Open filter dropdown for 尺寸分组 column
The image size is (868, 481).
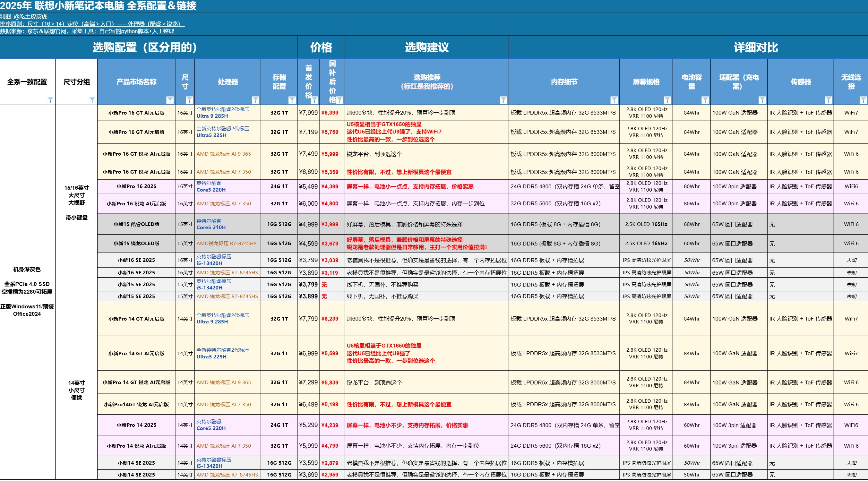[92, 100]
